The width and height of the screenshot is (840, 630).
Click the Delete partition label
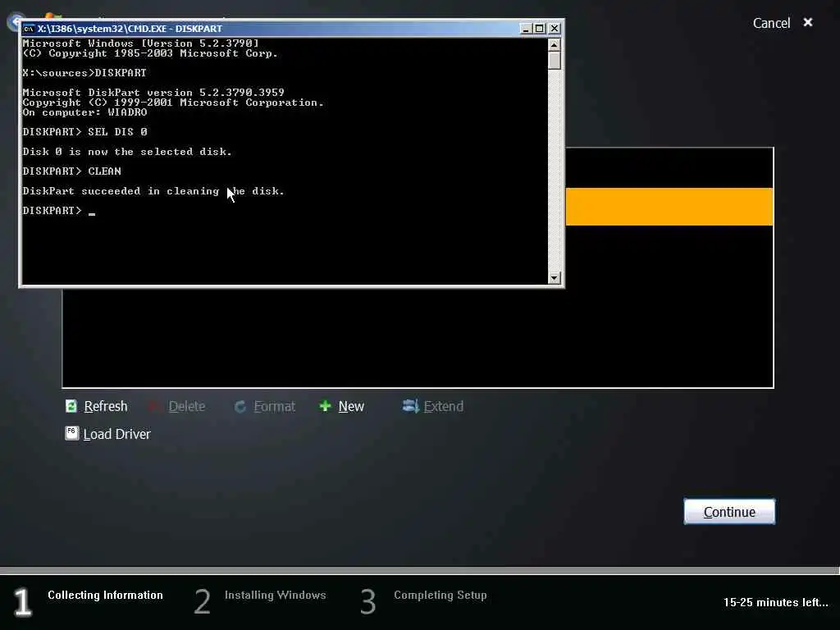point(187,407)
